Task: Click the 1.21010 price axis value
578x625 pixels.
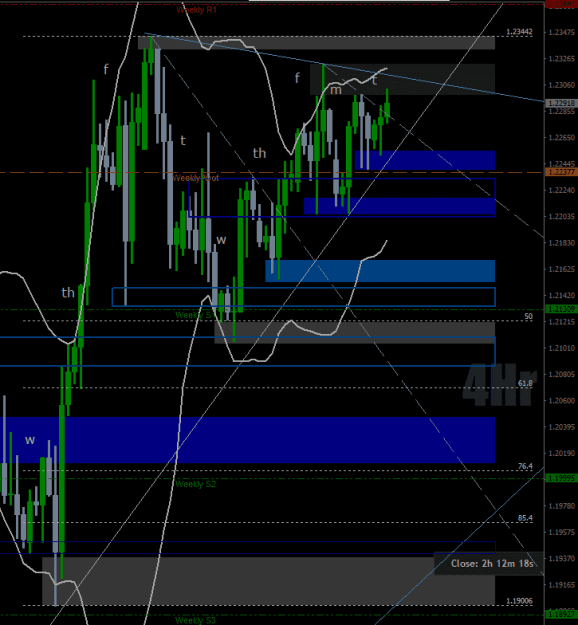Action: (561, 348)
